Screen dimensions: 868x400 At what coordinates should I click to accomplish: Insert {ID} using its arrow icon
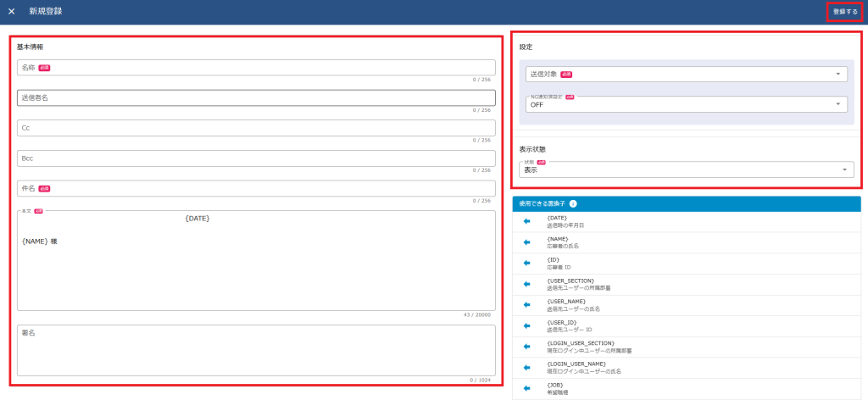526,263
